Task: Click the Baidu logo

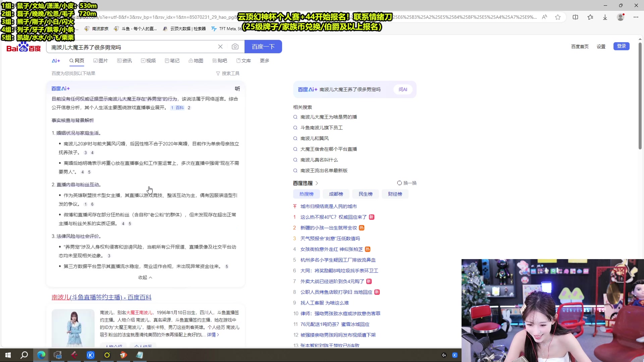Action: [23, 47]
